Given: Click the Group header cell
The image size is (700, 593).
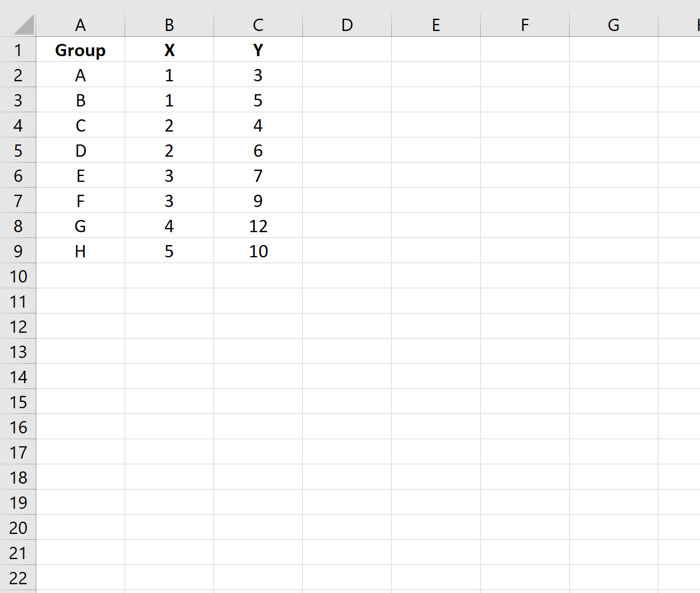Looking at the screenshot, I should click(80, 50).
